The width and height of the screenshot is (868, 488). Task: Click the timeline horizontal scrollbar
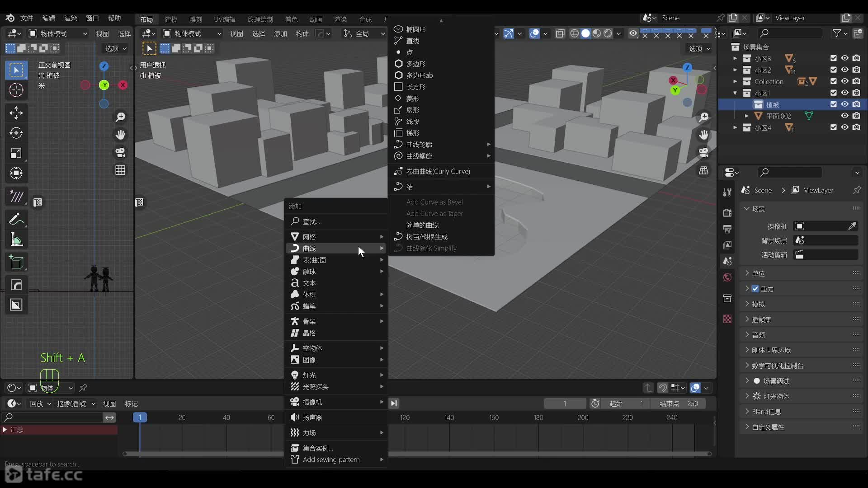click(417, 454)
